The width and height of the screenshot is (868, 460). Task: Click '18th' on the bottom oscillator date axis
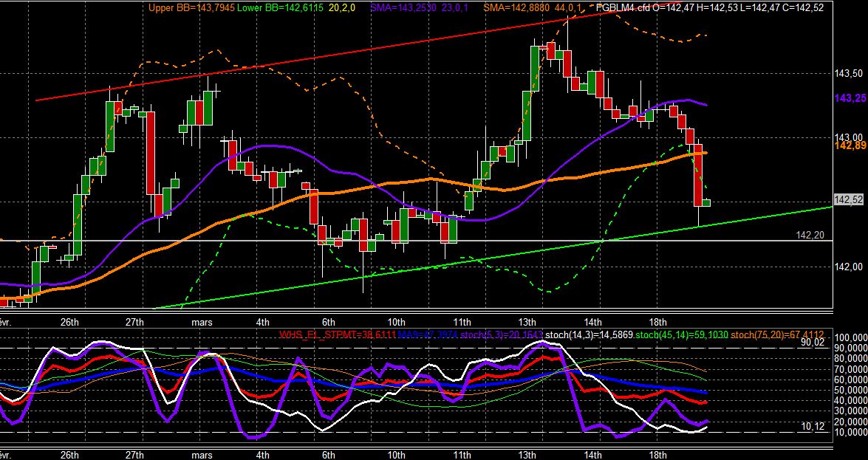pos(657,455)
